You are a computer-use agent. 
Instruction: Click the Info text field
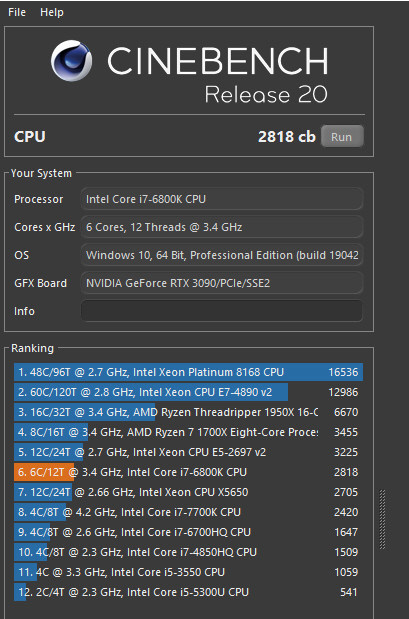(x=221, y=311)
